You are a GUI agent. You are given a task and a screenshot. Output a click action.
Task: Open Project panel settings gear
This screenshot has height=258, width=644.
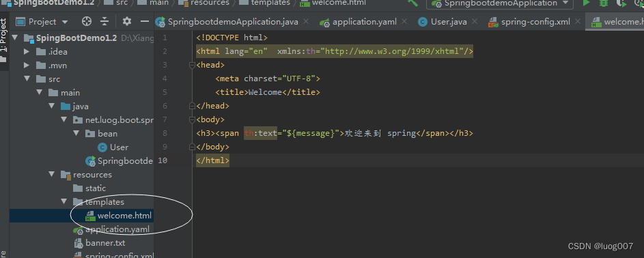click(x=127, y=22)
